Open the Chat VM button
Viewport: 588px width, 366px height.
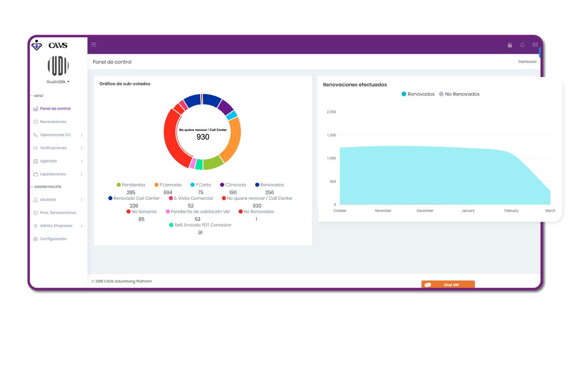coord(448,285)
